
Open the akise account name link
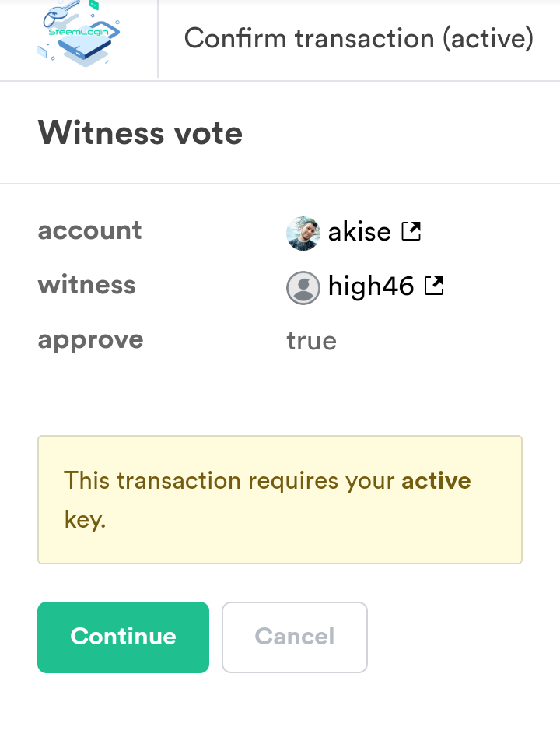pos(359,232)
